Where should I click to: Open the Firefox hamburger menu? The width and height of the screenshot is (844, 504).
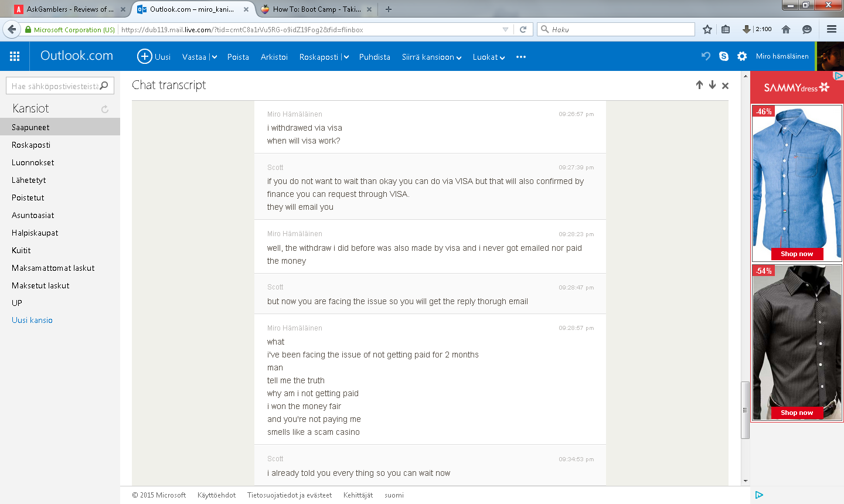click(832, 29)
